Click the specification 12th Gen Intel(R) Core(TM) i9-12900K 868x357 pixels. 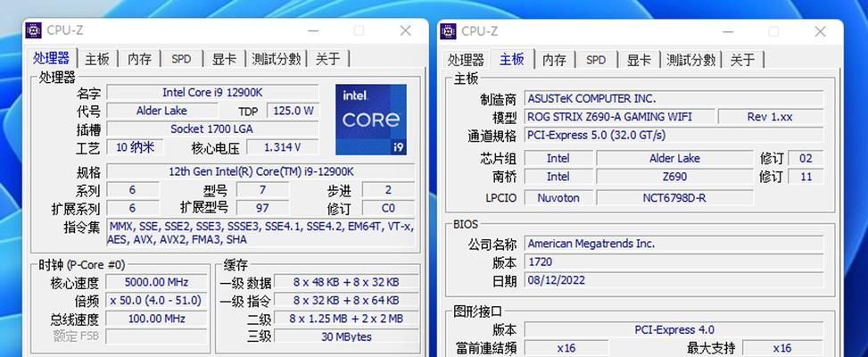(x=260, y=171)
